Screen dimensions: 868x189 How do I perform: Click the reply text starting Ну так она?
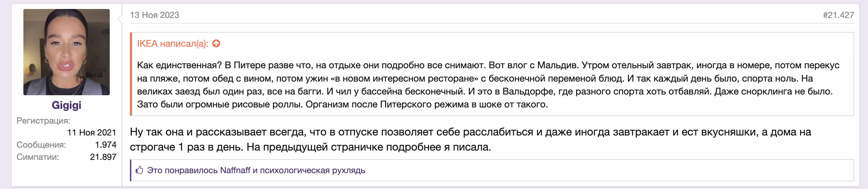[x=471, y=139]
